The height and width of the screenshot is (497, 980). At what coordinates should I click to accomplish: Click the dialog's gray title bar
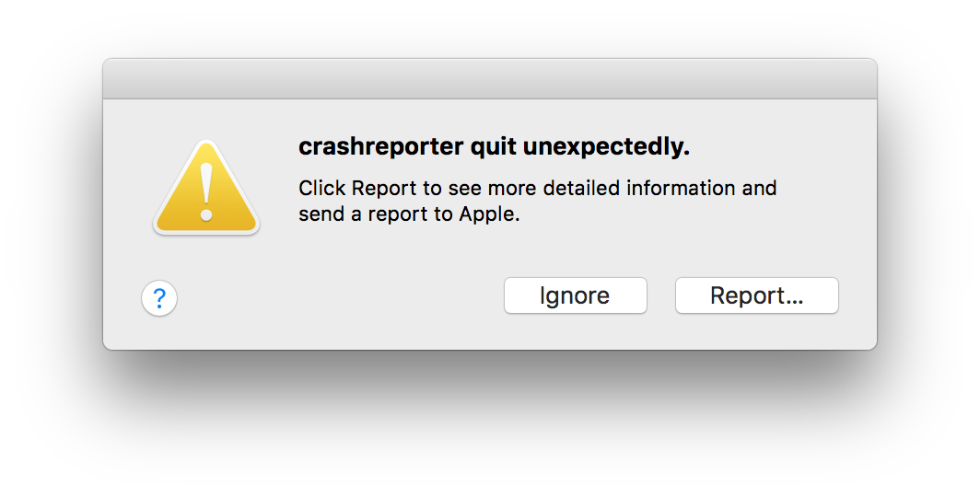point(489,79)
